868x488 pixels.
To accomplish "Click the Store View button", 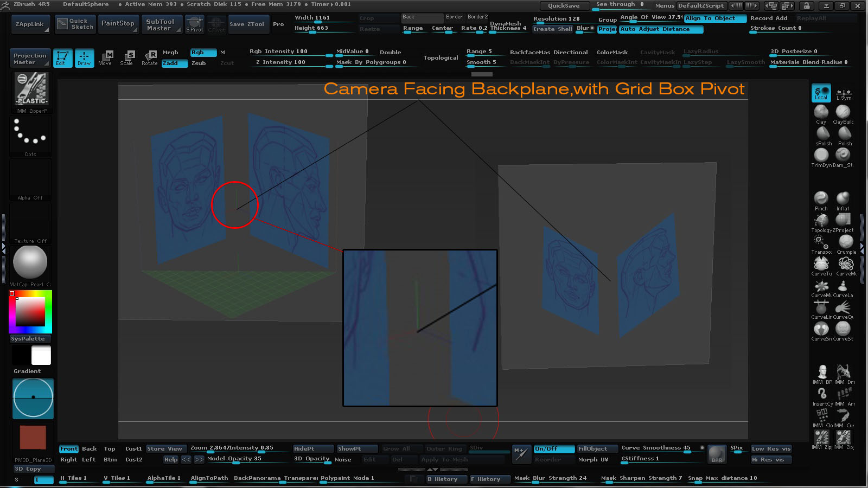I will coord(164,449).
